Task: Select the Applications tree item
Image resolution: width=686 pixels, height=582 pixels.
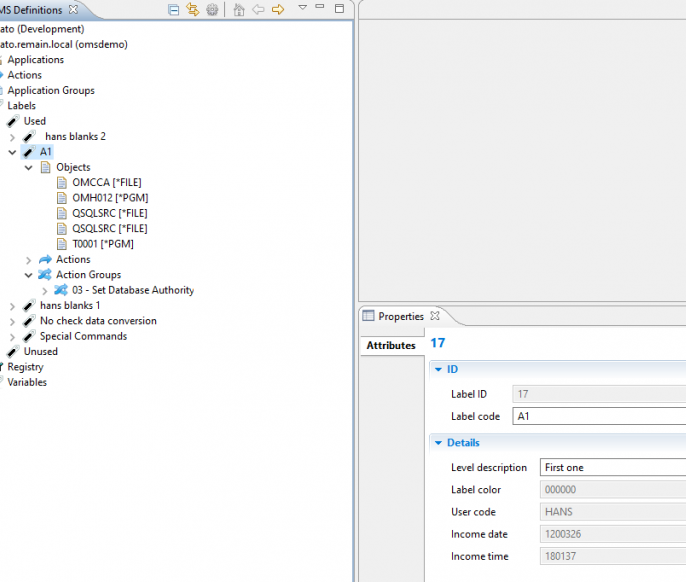Action: click(x=35, y=60)
